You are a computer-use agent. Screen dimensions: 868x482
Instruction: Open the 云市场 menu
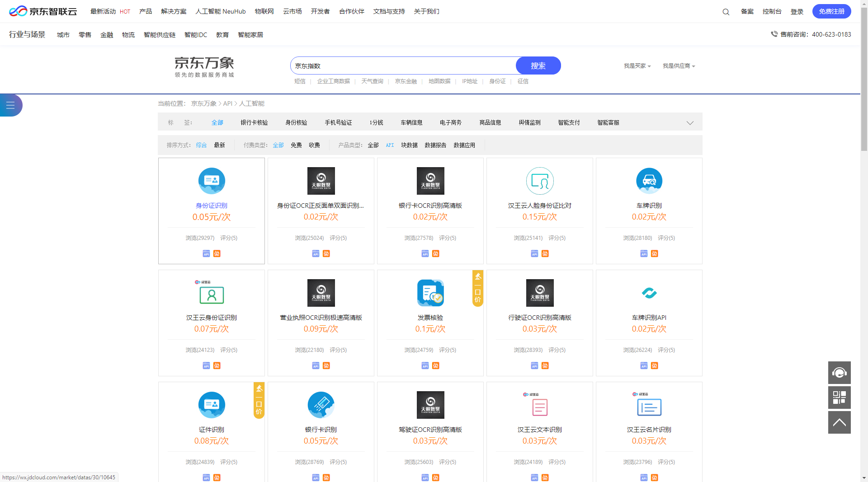(x=292, y=11)
